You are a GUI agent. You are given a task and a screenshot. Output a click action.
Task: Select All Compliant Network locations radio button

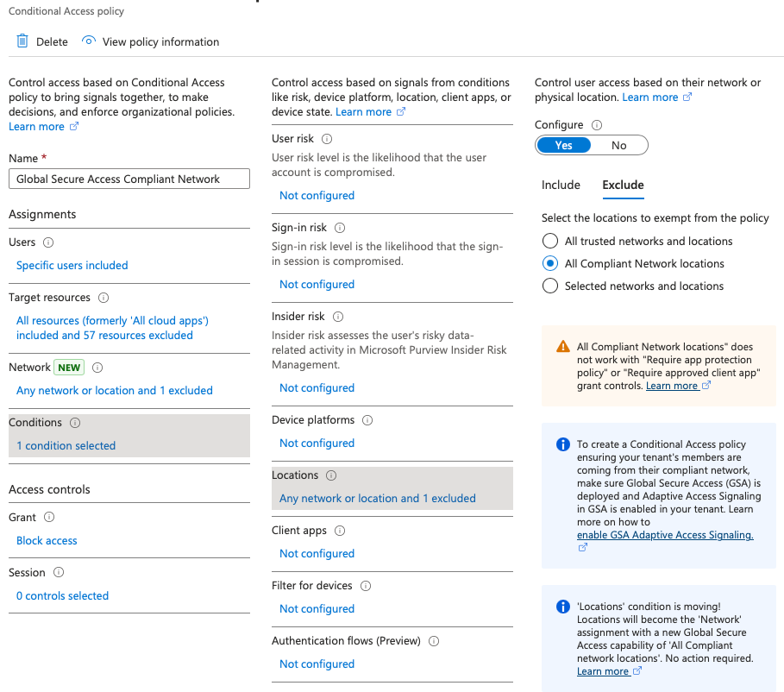[x=550, y=264]
